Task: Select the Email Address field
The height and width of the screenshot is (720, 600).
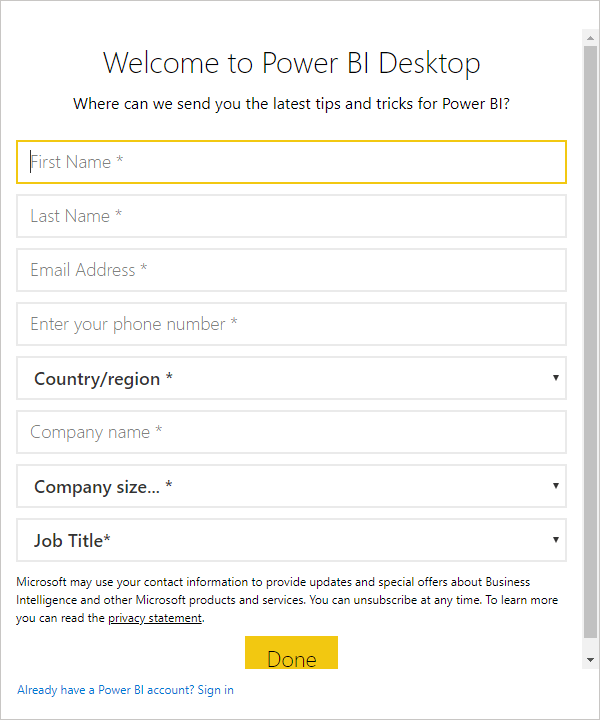Action: point(291,270)
